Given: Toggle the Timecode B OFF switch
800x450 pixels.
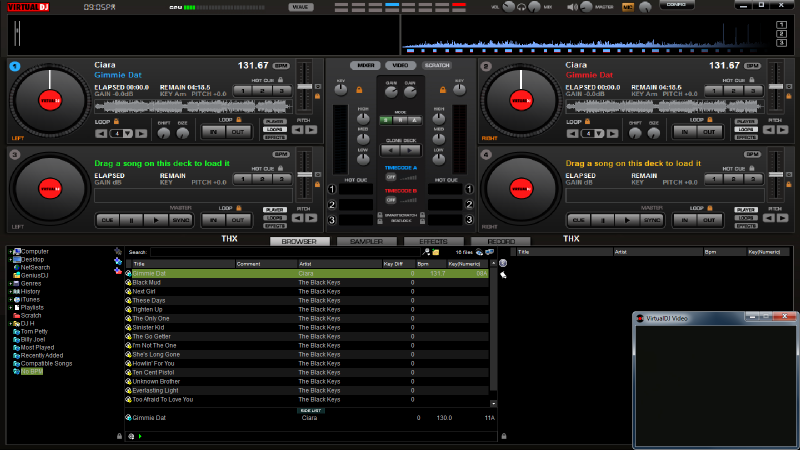Looking at the screenshot, I should pyautogui.click(x=391, y=200).
